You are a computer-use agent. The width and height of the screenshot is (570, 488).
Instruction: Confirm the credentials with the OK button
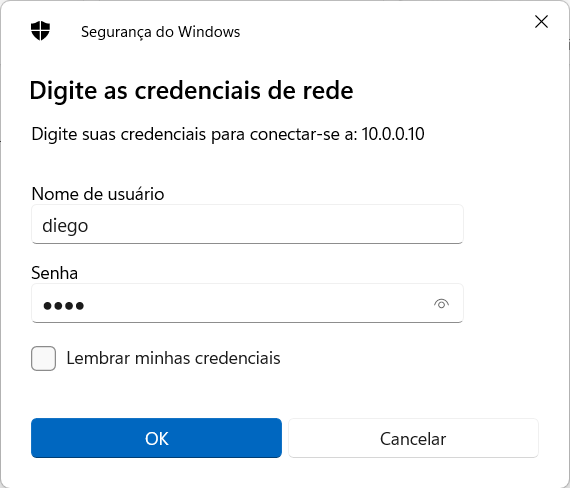pyautogui.click(x=156, y=438)
